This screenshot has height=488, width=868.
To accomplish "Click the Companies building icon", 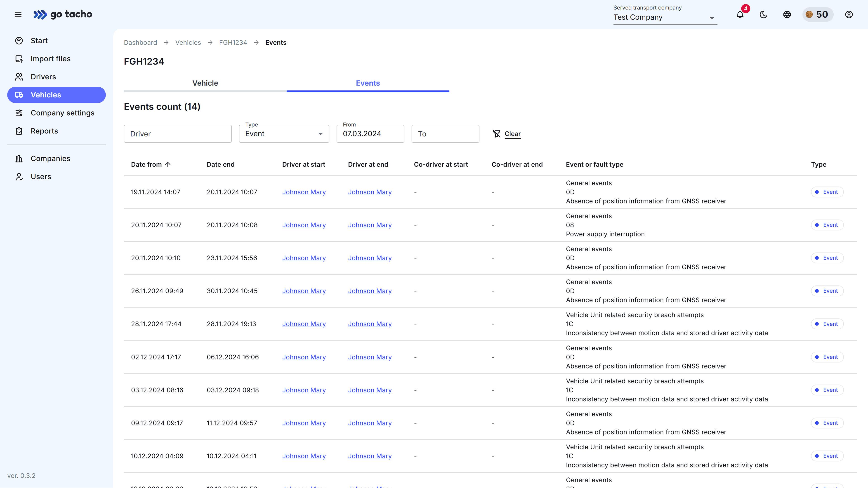I will pyautogui.click(x=19, y=159).
